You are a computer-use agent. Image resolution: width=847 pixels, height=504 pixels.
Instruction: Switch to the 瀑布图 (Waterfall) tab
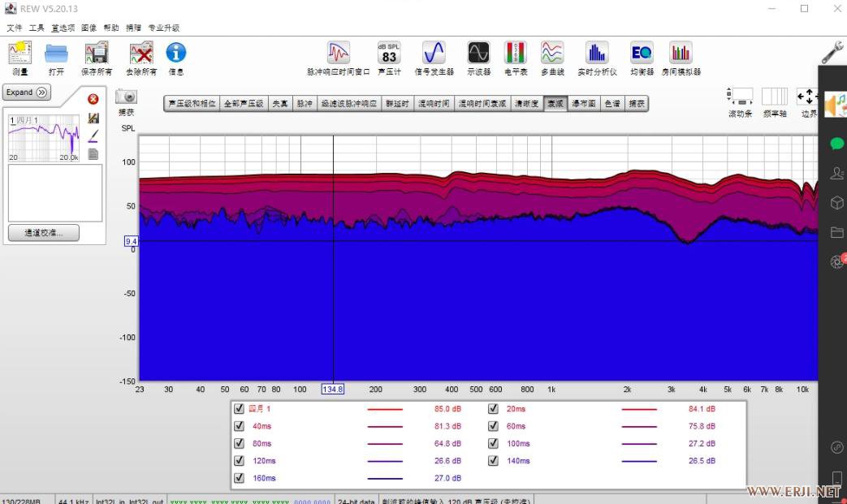tap(584, 104)
